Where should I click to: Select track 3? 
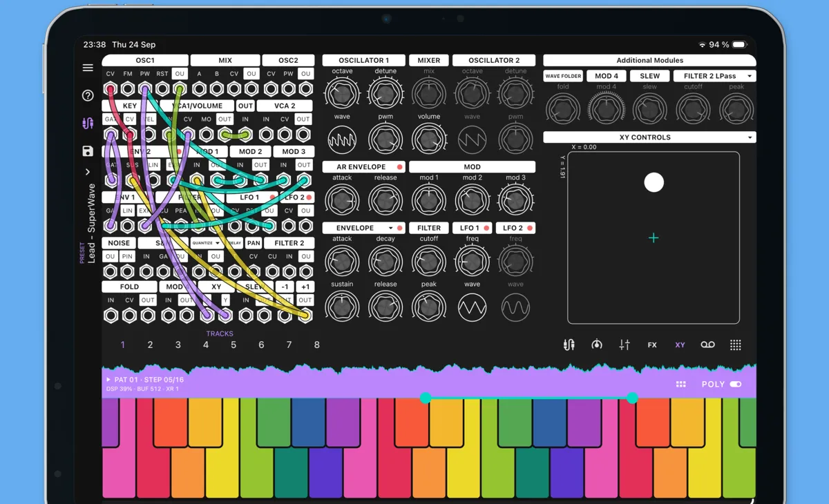click(x=178, y=345)
